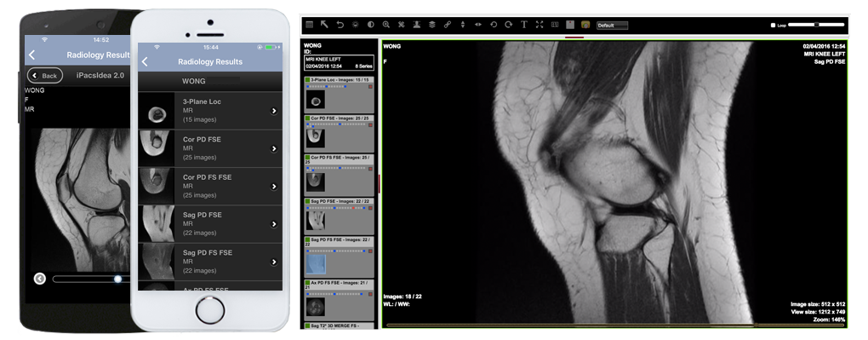Adjust brightness with the sun icon

tap(355, 25)
